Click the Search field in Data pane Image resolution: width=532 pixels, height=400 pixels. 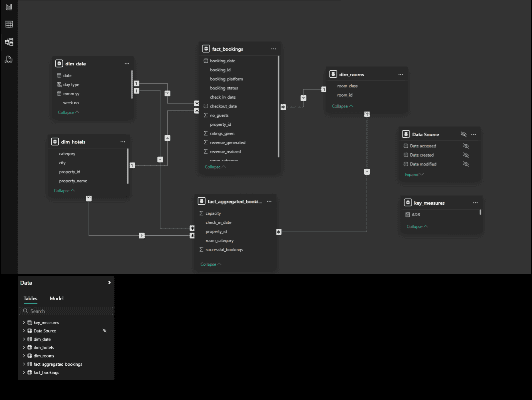66,311
